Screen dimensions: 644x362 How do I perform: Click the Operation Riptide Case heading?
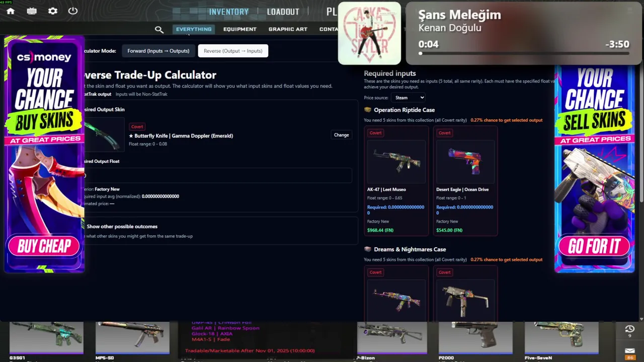[x=404, y=110]
